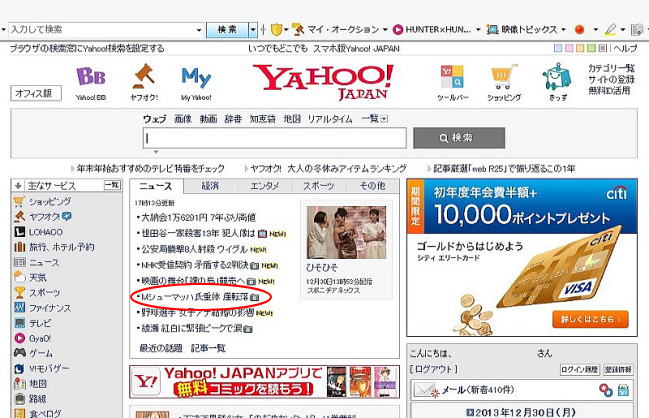Select ゲーム in the services sidebar
This screenshot has width=649, height=418.
tap(41, 353)
